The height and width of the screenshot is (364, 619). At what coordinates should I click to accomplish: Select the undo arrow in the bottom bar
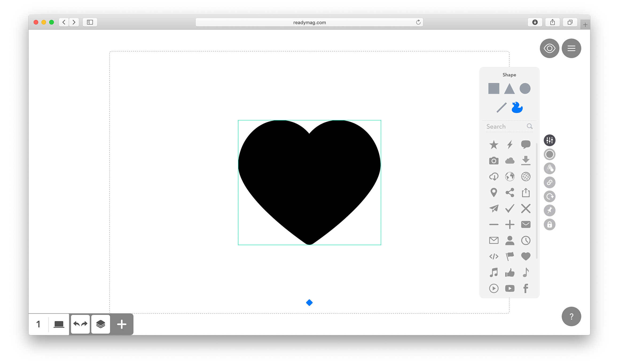77,324
